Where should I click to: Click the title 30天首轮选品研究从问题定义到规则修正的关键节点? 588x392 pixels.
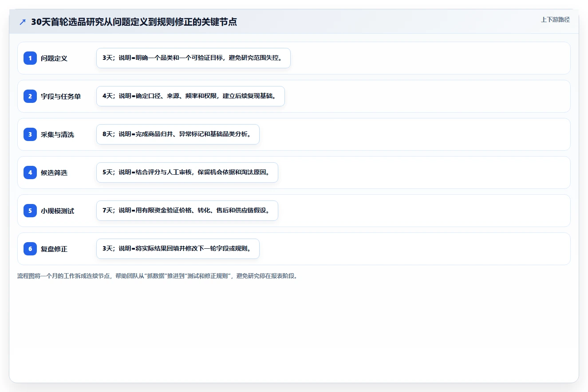tap(134, 22)
